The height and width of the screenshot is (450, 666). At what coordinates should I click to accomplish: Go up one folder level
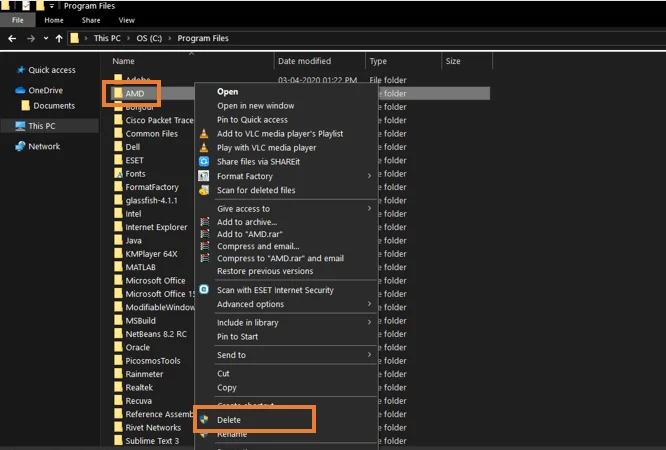tap(59, 39)
